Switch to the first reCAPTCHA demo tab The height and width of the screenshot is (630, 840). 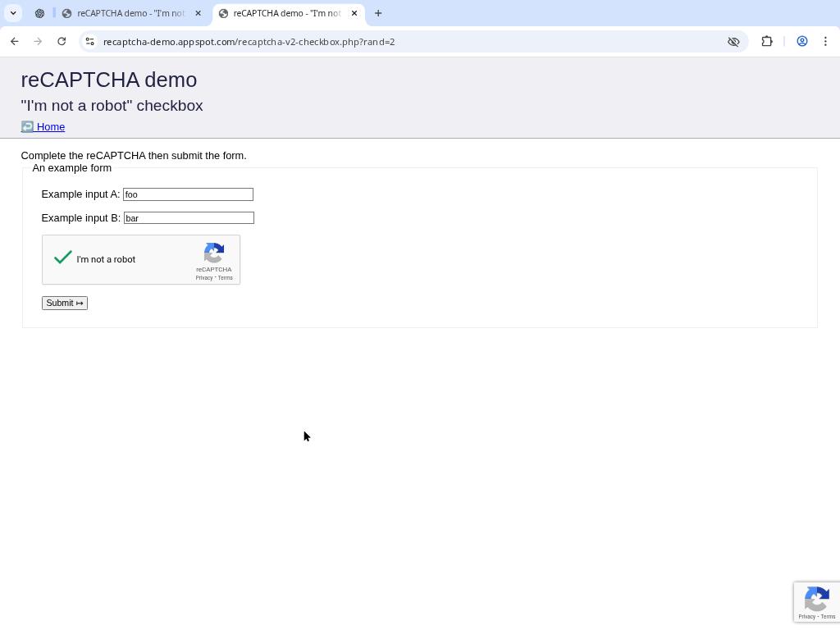[130, 13]
